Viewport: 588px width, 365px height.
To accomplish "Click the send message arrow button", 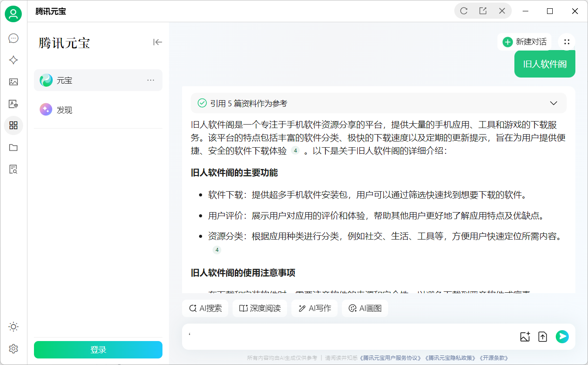I will click(x=562, y=336).
